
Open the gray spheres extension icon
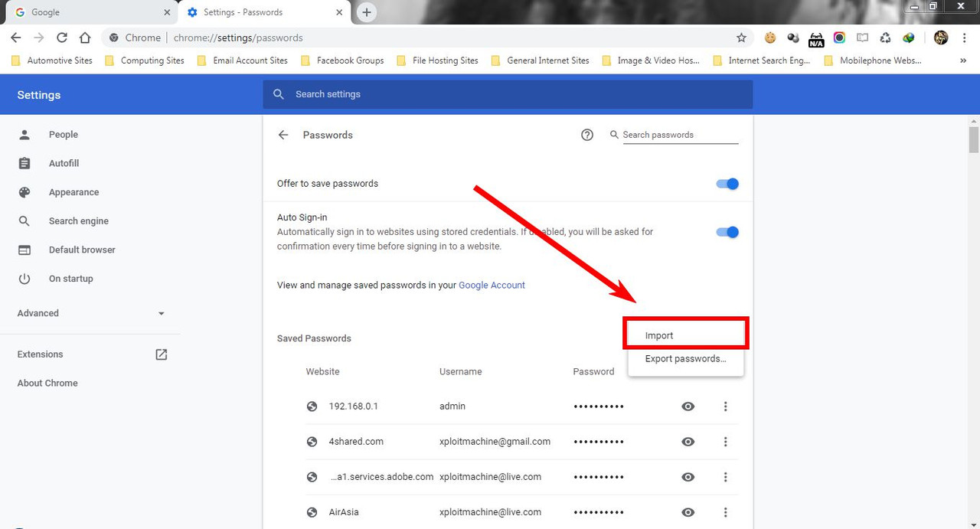pos(793,38)
